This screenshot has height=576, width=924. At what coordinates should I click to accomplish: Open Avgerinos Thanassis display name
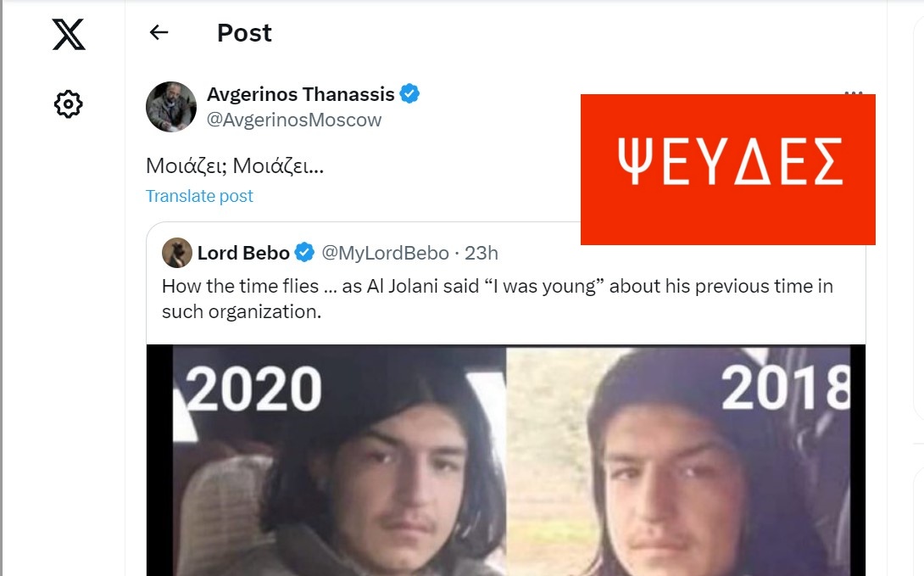click(x=301, y=94)
